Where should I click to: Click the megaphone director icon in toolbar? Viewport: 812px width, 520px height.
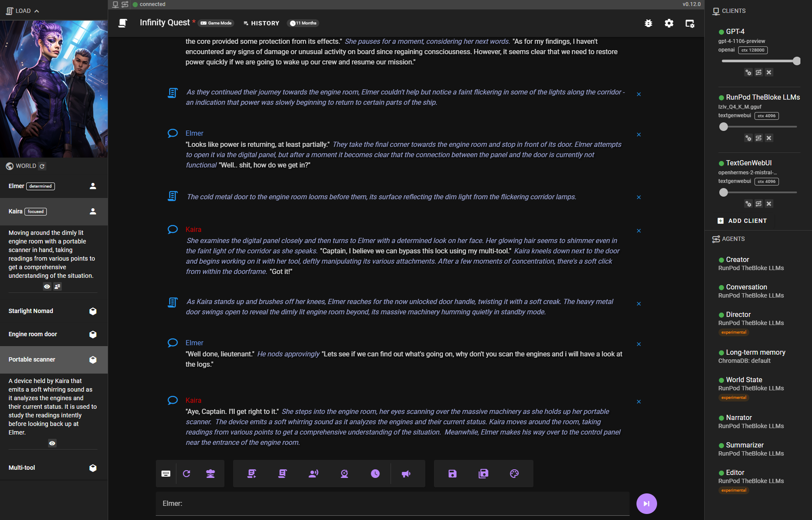tap(406, 474)
